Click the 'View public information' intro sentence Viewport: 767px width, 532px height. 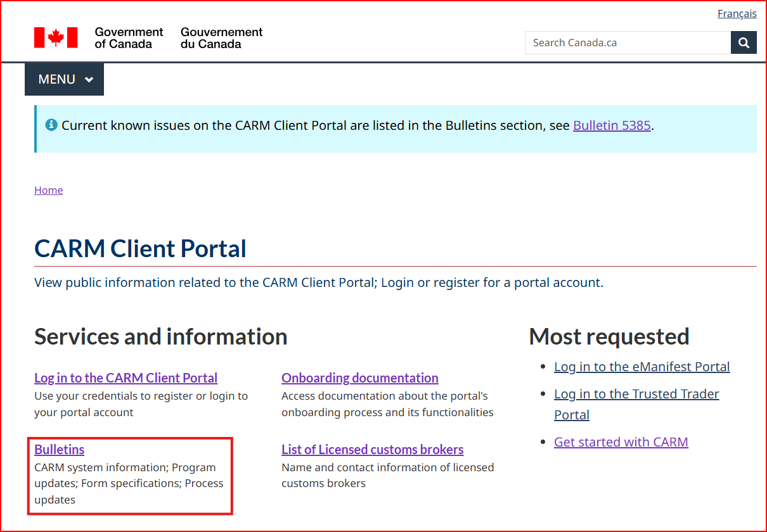click(319, 282)
